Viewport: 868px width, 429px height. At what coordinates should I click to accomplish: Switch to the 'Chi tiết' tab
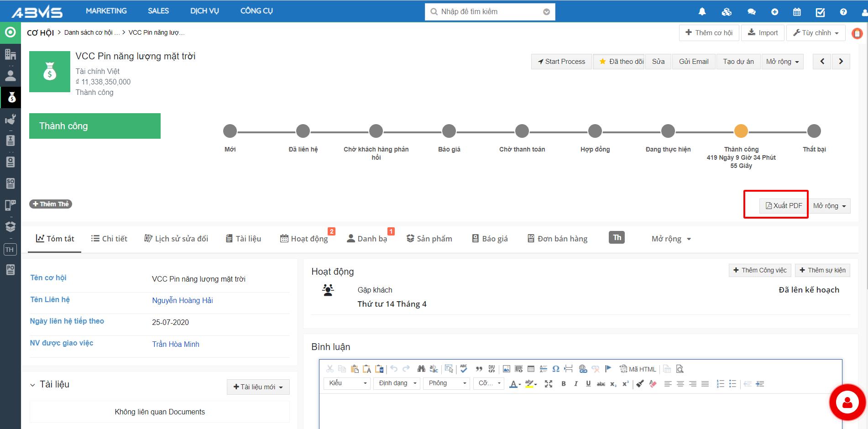tap(109, 239)
